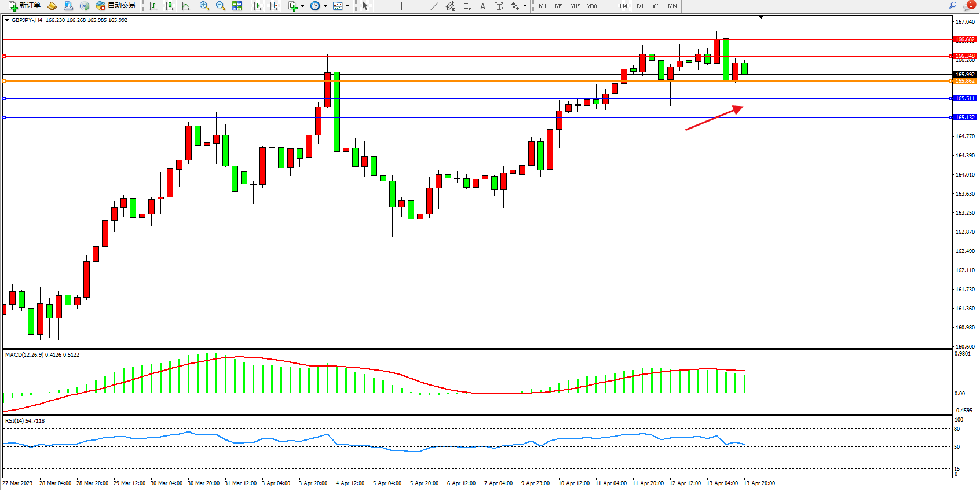Viewport: 980px width, 491px height.
Task: Switch to the M15 timeframe
Action: pyautogui.click(x=575, y=6)
